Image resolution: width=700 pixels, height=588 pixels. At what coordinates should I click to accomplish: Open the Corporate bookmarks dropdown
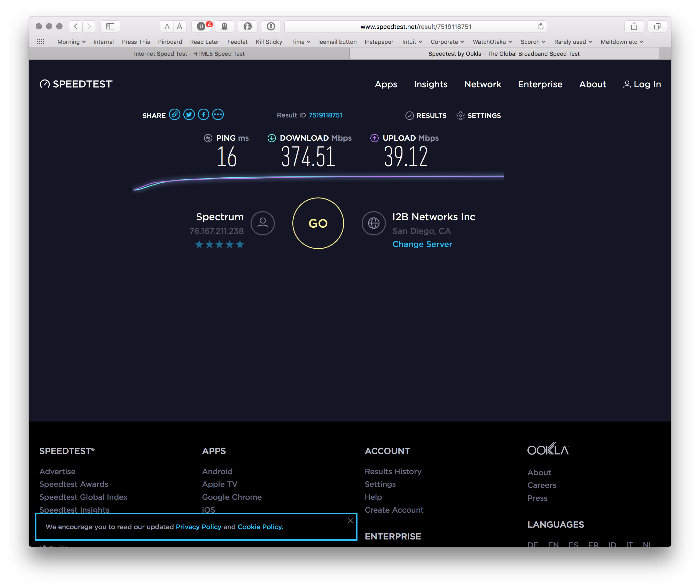(447, 42)
